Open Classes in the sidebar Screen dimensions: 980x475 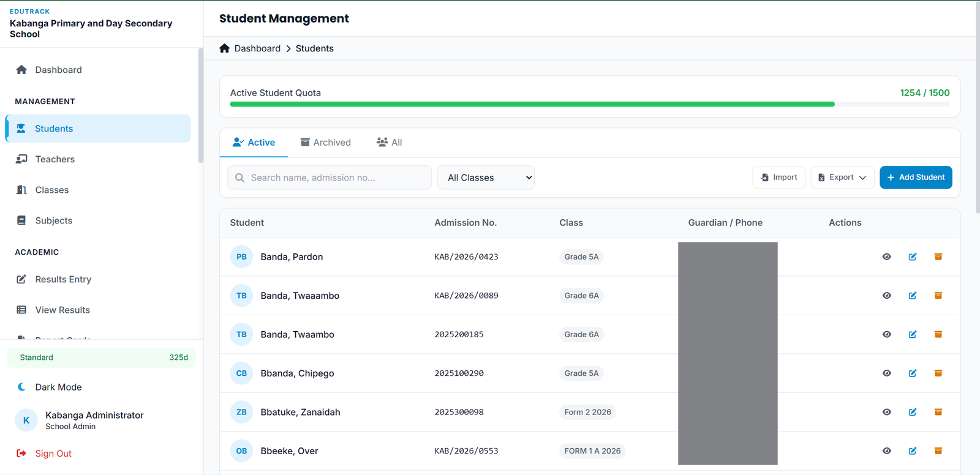98,190
